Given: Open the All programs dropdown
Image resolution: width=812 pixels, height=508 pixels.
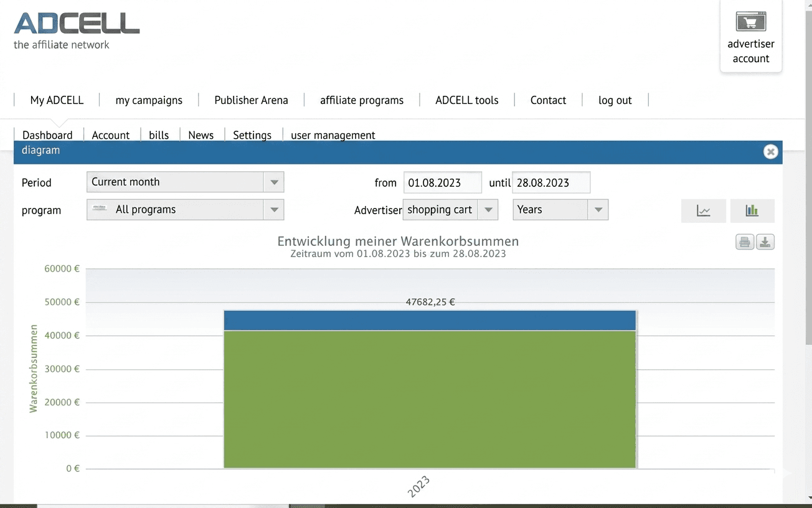Looking at the screenshot, I should tap(185, 210).
